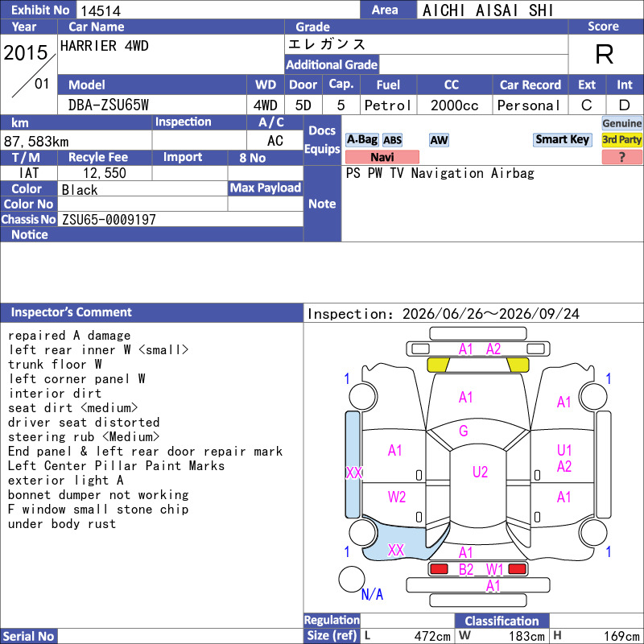Image resolution: width=644 pixels, height=644 pixels.
Task: Click the A2 mark on the front bumper
Action: pyautogui.click(x=493, y=349)
